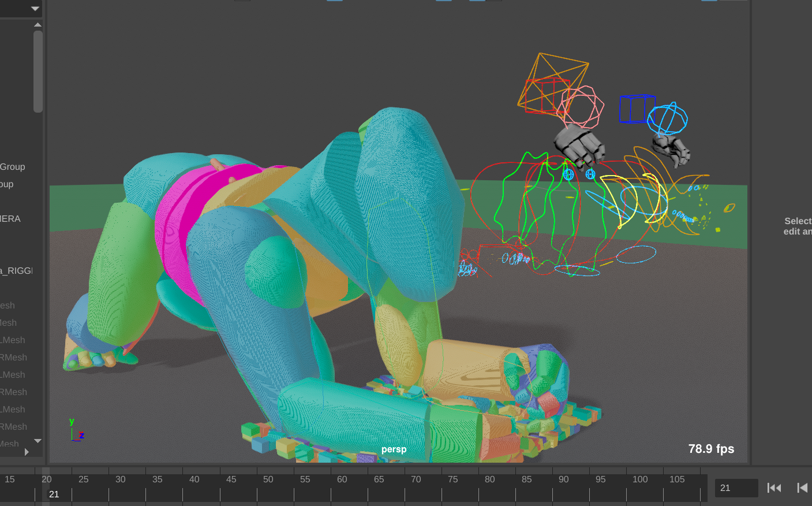Select the outliner item ending in "IERA"
The width and height of the screenshot is (812, 506).
(x=10, y=219)
